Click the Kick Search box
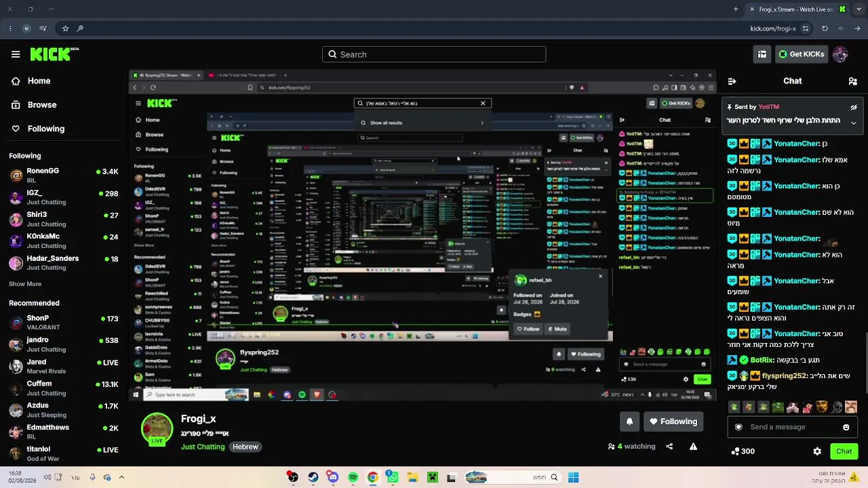 click(434, 54)
